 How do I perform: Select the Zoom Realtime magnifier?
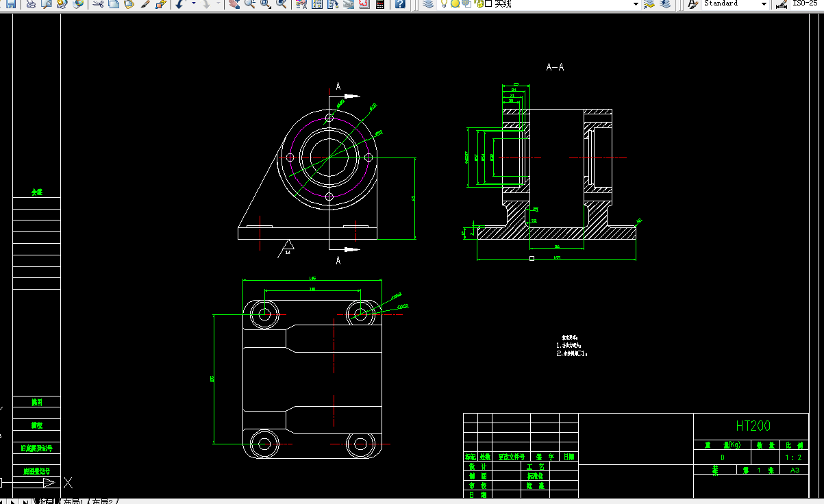click(x=249, y=4)
